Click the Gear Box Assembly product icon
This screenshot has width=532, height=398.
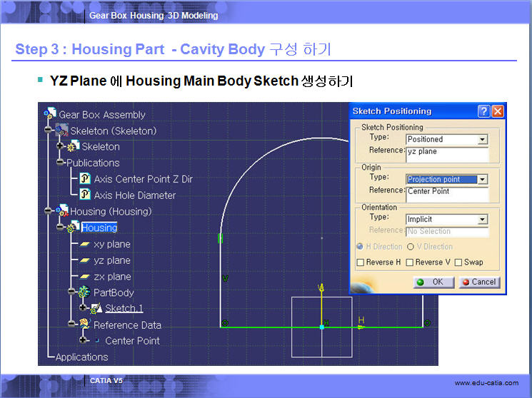[50, 114]
